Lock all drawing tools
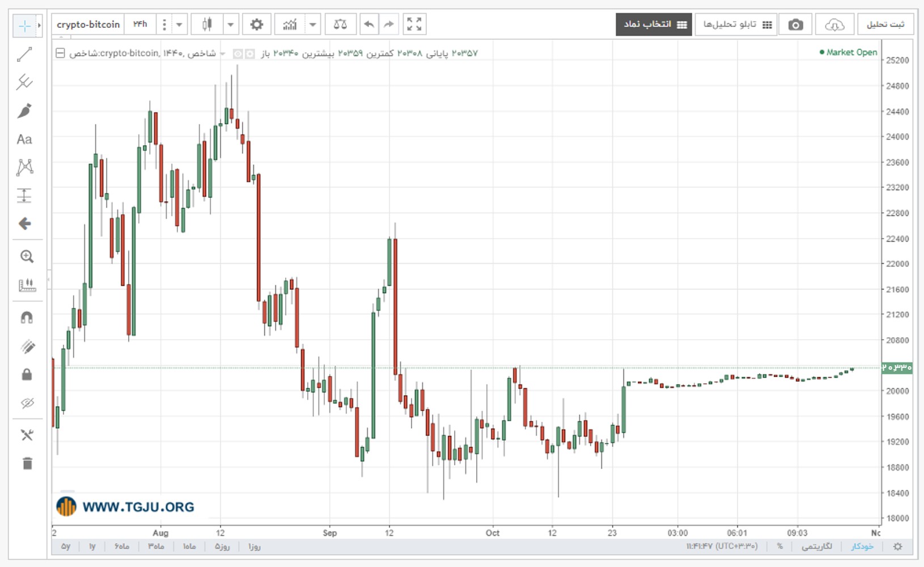924x567 pixels. (27, 375)
